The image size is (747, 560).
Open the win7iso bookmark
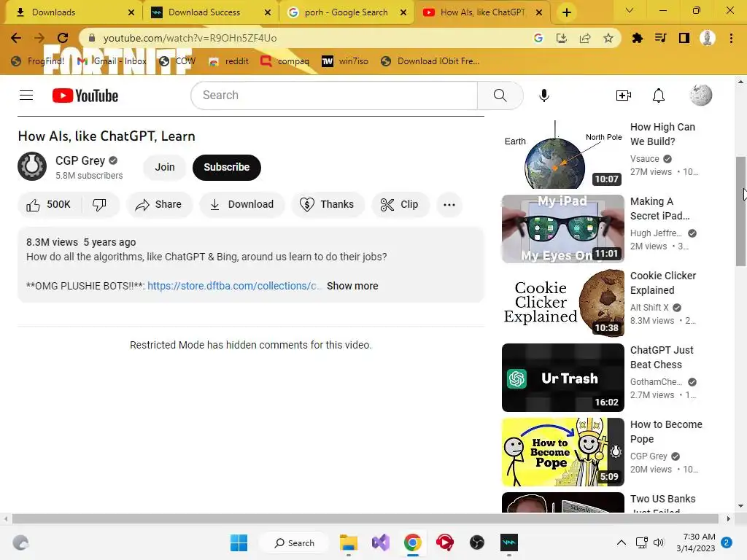pyautogui.click(x=345, y=61)
